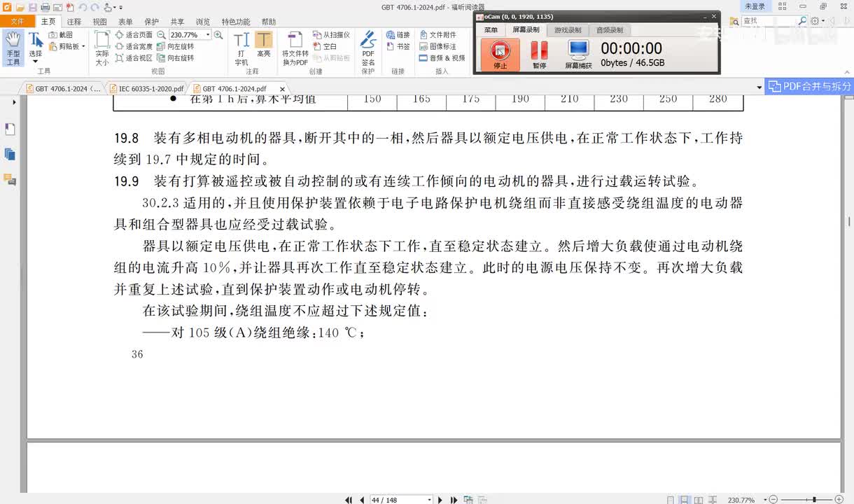Expand the left navigation panel arrow

[14, 102]
